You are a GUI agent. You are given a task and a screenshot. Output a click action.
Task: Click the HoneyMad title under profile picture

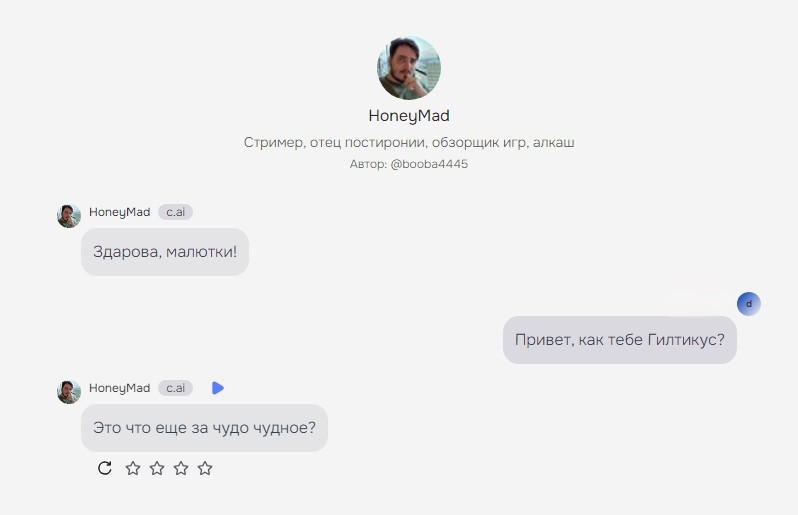point(409,116)
